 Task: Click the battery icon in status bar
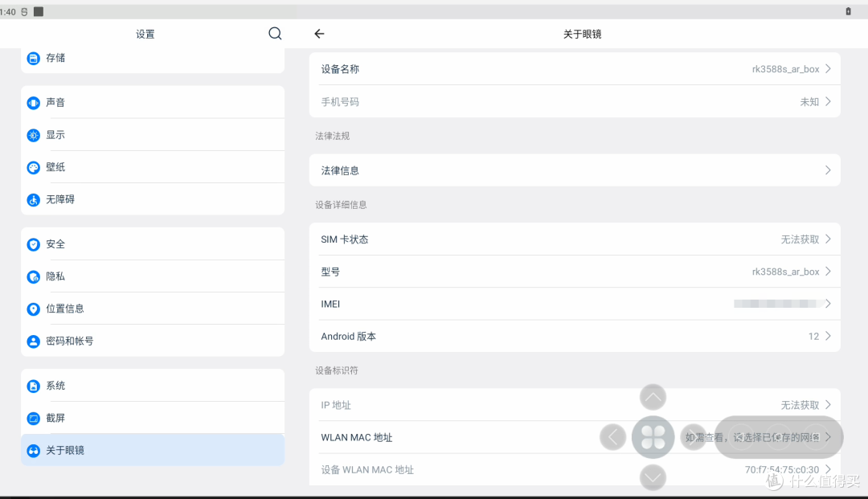pos(848,11)
